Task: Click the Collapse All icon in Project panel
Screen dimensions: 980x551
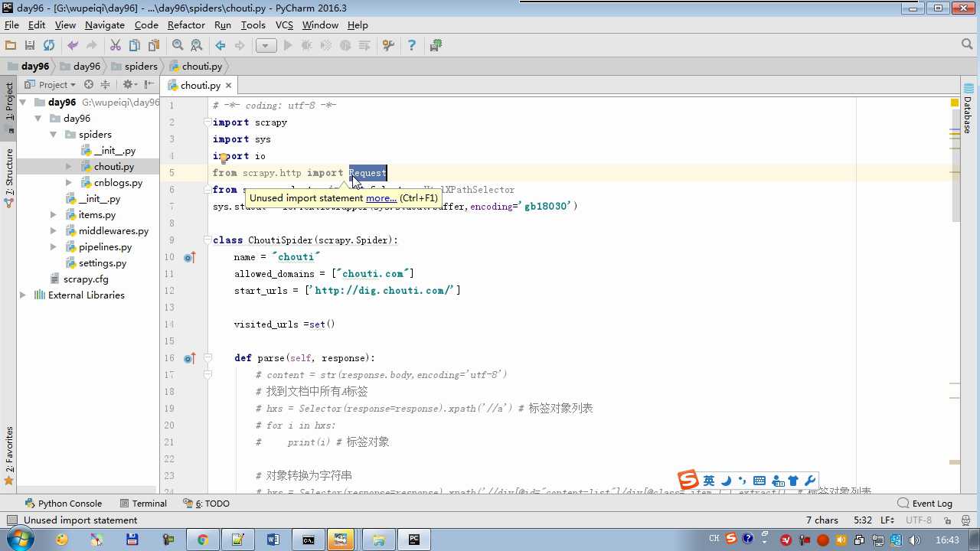Action: [105, 85]
